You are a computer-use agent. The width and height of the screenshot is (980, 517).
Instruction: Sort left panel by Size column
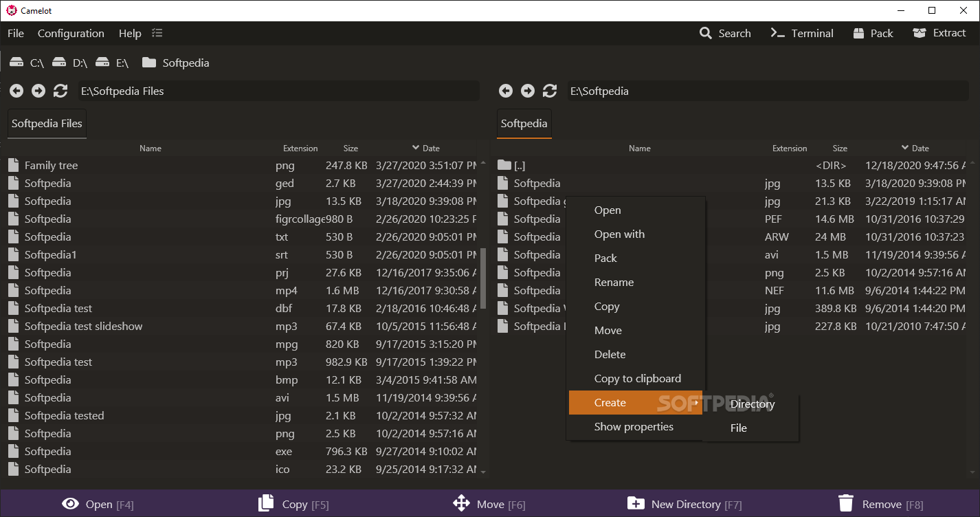tap(351, 148)
